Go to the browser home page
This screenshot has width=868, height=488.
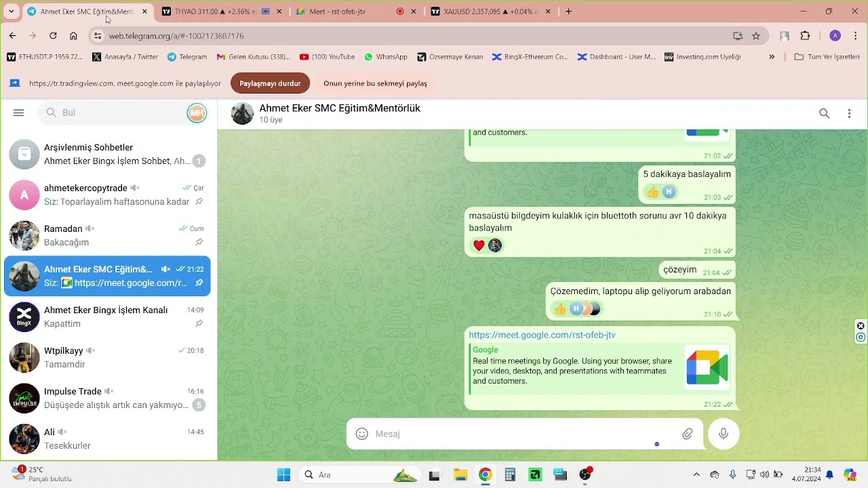click(73, 36)
